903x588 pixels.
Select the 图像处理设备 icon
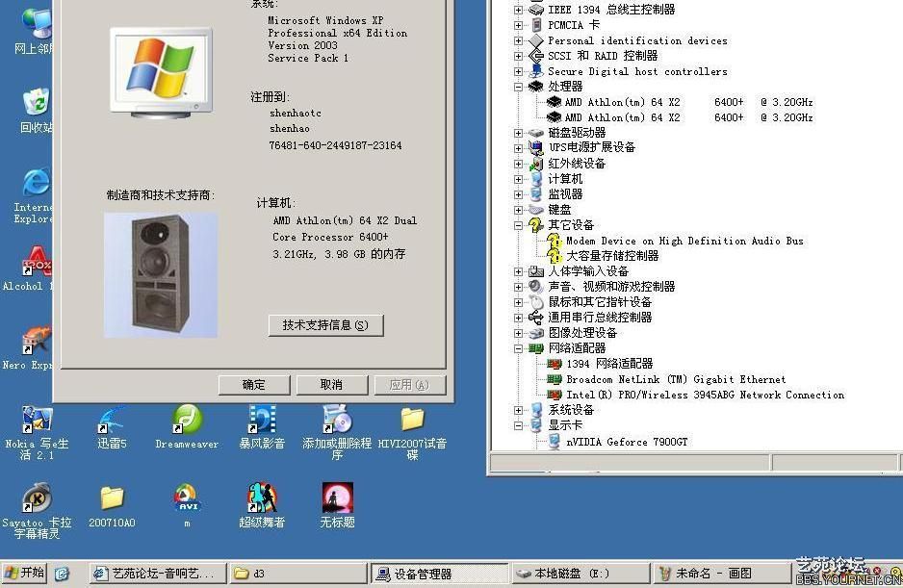[536, 333]
